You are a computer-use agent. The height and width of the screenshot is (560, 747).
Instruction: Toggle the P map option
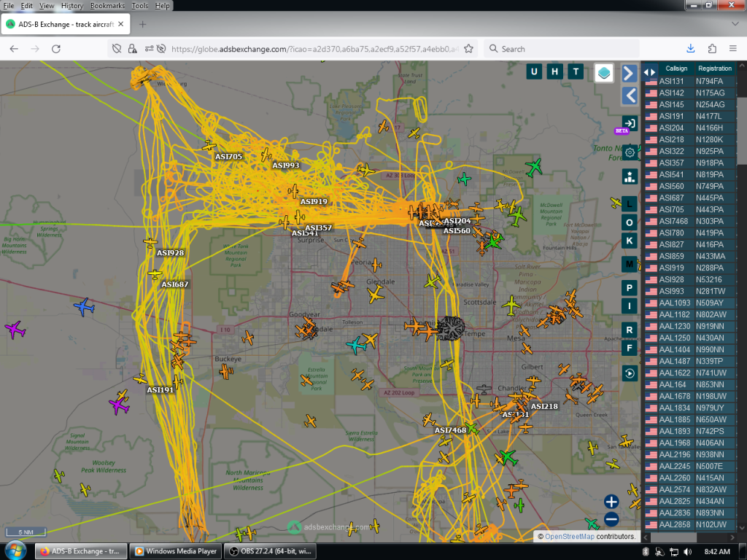tap(630, 287)
